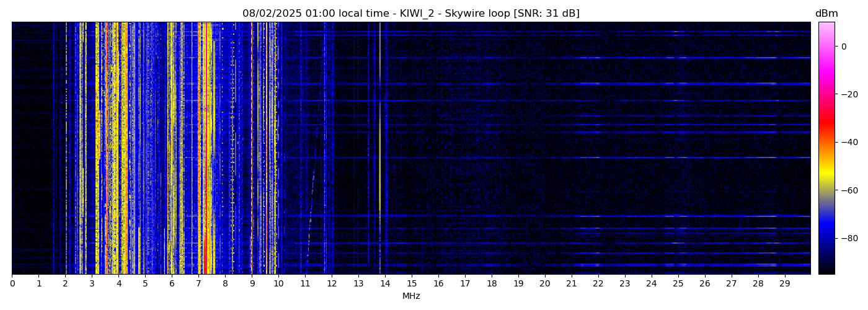Click the 7 MHz tick label on the axis

point(198,284)
